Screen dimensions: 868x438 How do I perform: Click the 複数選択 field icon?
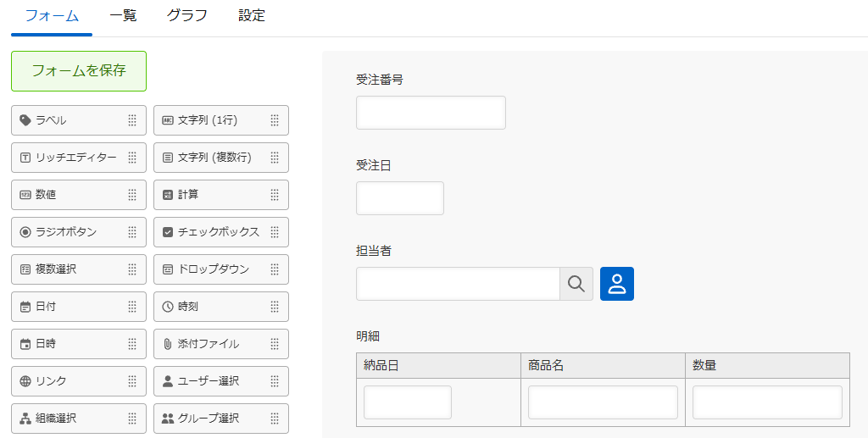pos(25,269)
